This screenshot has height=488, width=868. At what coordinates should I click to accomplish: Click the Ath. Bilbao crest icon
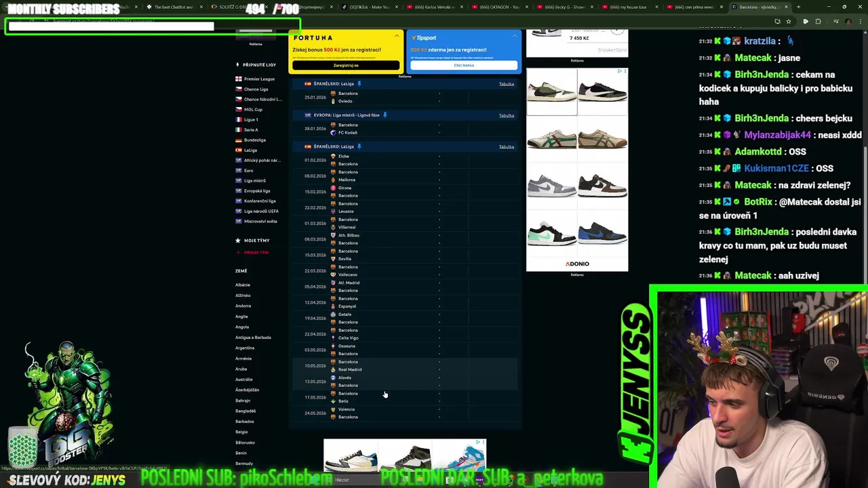click(333, 235)
